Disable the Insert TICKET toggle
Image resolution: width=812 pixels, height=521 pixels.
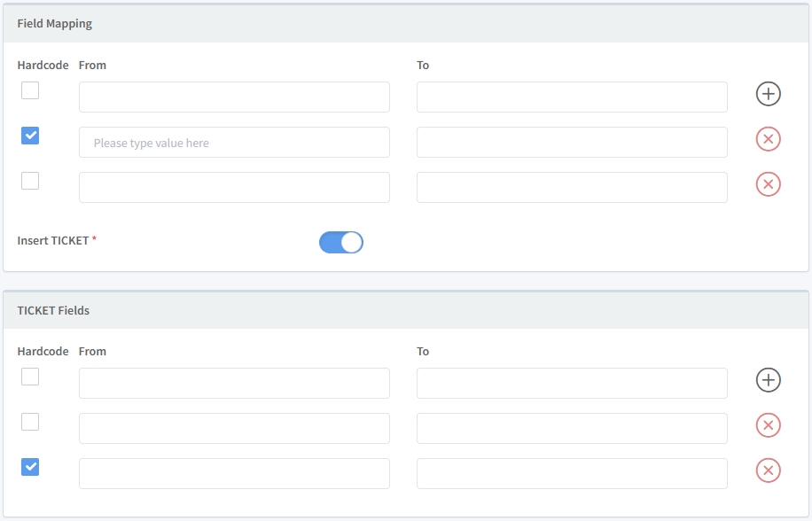tap(340, 241)
